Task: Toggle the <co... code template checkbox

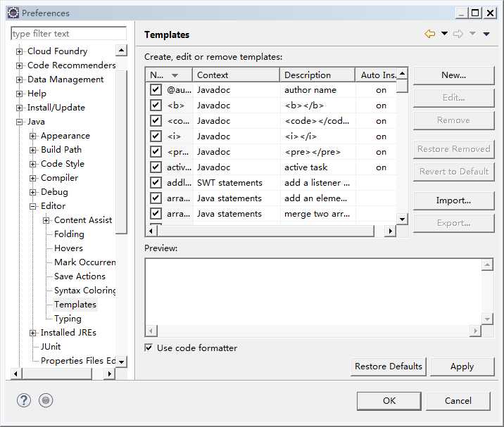Action: (156, 120)
